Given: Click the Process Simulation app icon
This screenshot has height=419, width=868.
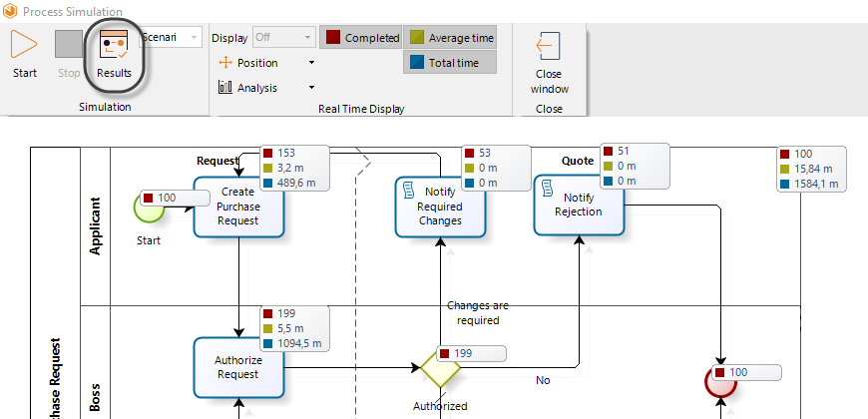Looking at the screenshot, I should pos(10,11).
